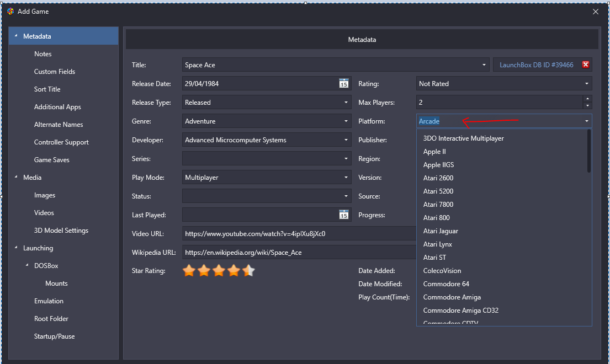Click the Wikipedia URL field
The width and height of the screenshot is (610, 364).
(x=299, y=253)
